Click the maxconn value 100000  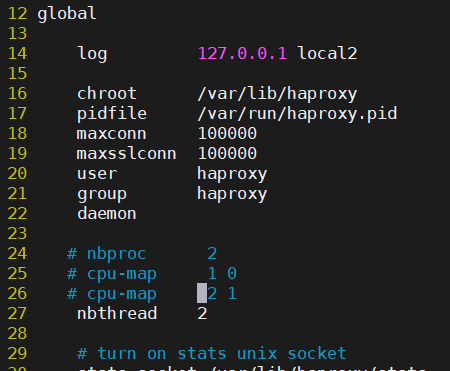pyautogui.click(x=227, y=133)
